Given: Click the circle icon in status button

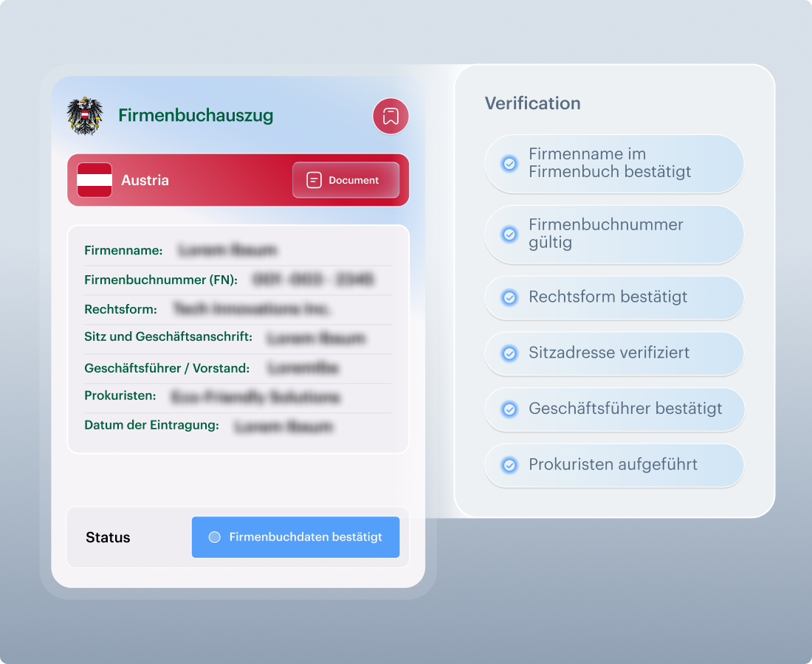Looking at the screenshot, I should [215, 537].
